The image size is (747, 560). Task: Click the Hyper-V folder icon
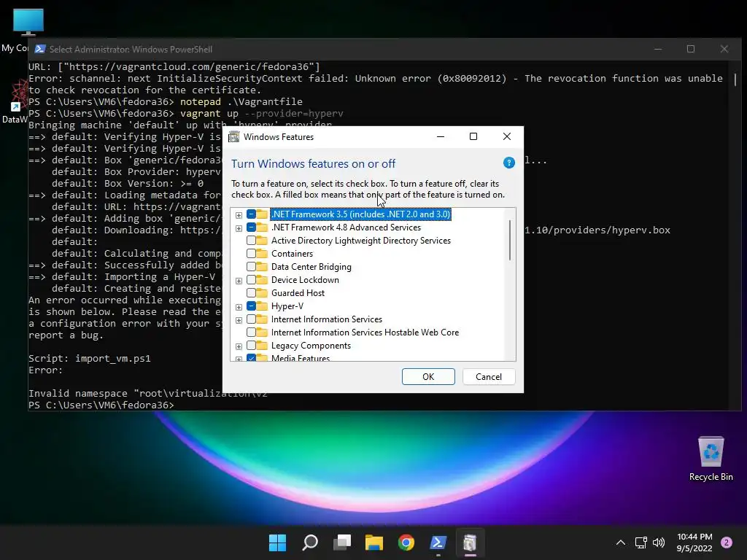pos(262,306)
